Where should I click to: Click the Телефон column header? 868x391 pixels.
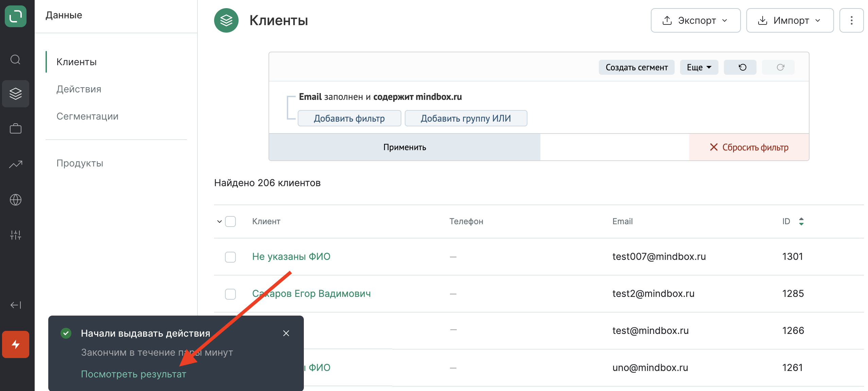pyautogui.click(x=466, y=221)
